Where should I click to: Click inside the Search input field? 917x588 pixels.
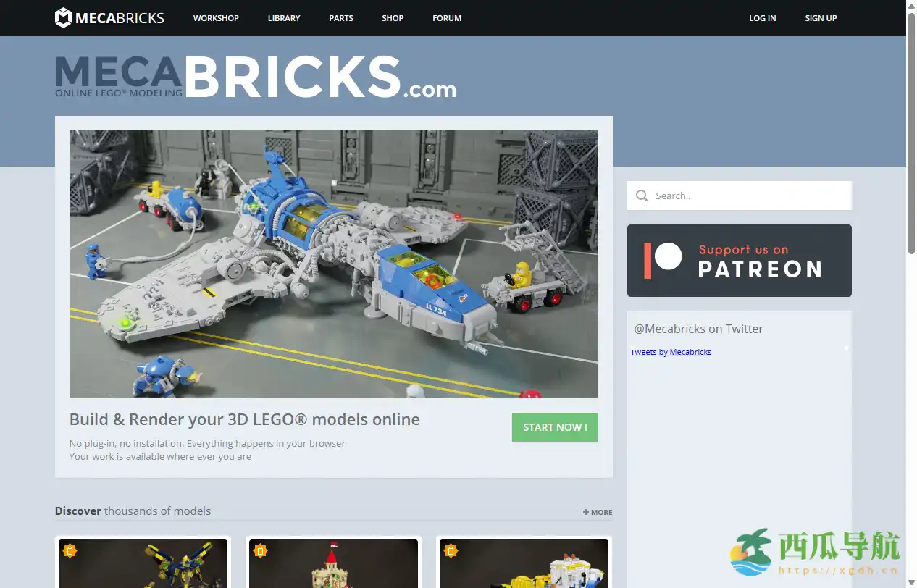[739, 196]
